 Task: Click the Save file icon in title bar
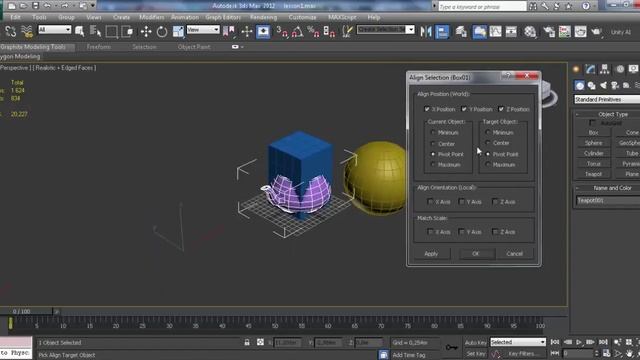click(36, 6)
